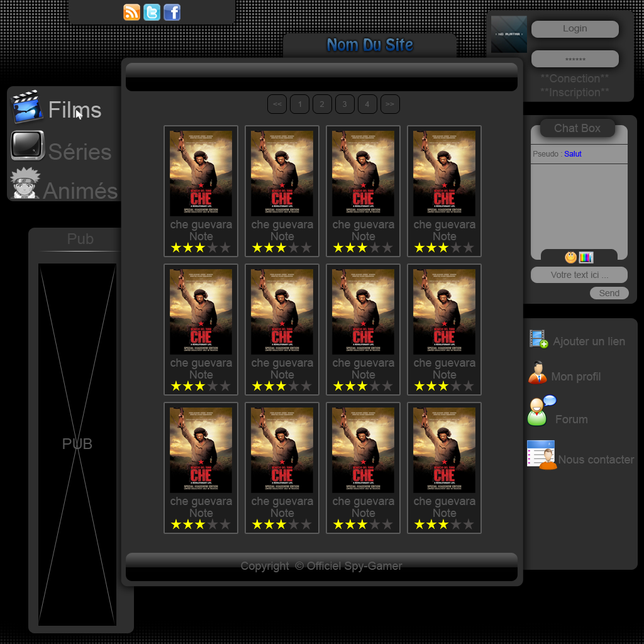Click the Chat Box header

click(x=577, y=128)
